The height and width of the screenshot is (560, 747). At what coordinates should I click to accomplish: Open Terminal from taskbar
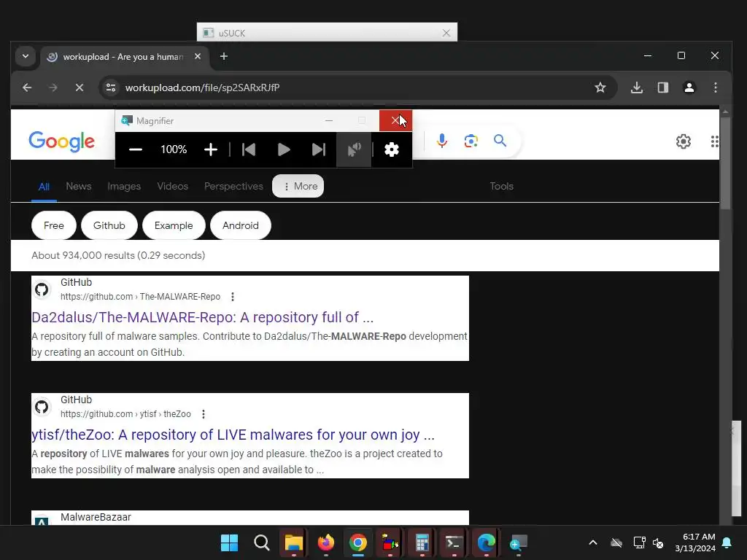(x=454, y=542)
